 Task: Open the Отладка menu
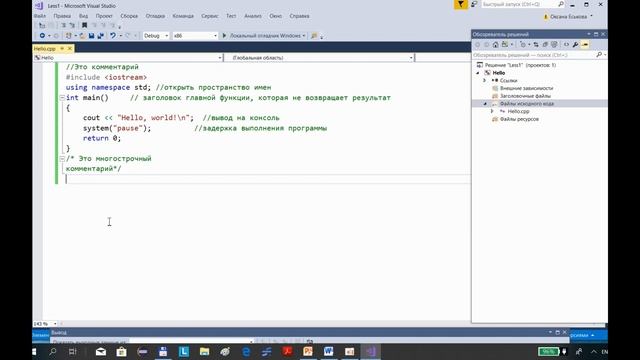(x=155, y=16)
